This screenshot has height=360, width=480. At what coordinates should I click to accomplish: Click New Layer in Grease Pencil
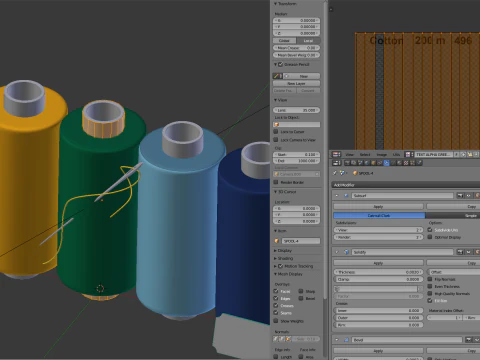[x=296, y=83]
